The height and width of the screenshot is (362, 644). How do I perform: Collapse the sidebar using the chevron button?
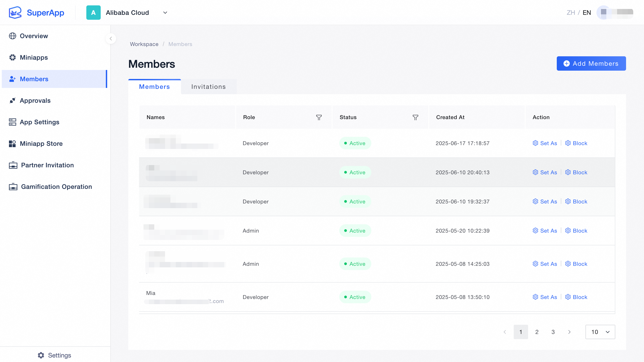tap(111, 39)
